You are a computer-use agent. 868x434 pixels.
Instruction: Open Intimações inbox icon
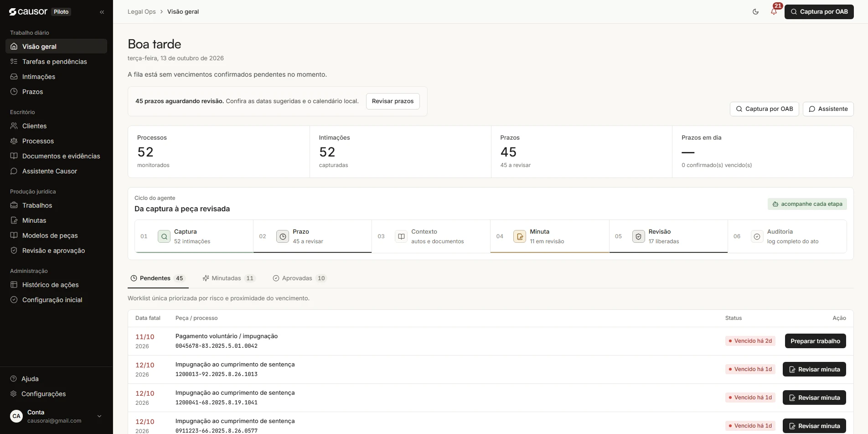coord(14,76)
